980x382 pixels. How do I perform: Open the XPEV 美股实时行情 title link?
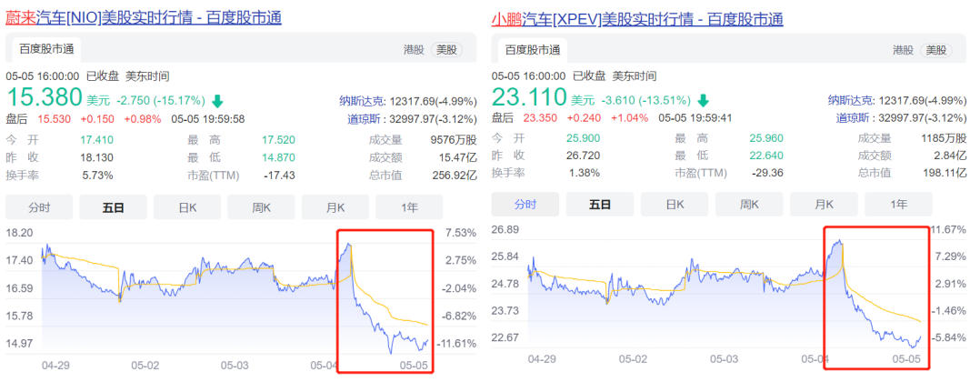tap(637, 19)
